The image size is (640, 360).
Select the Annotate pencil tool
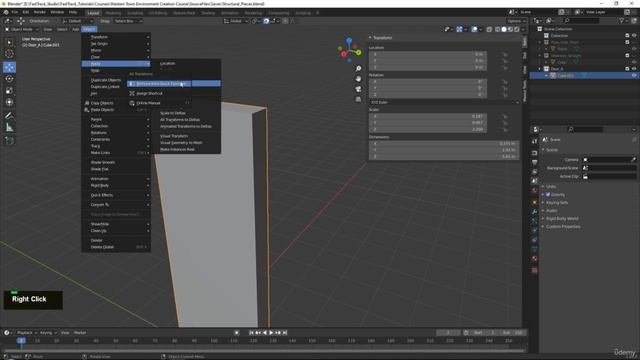(x=9, y=116)
